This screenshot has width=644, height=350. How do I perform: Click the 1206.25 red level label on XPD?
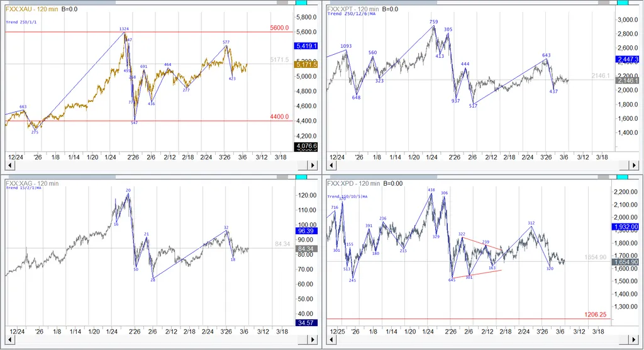tap(596, 313)
